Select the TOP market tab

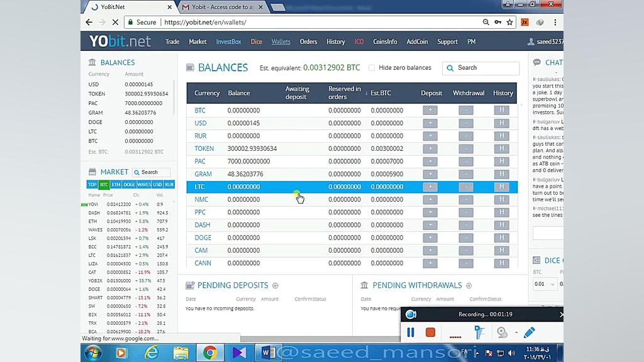pyautogui.click(x=92, y=185)
